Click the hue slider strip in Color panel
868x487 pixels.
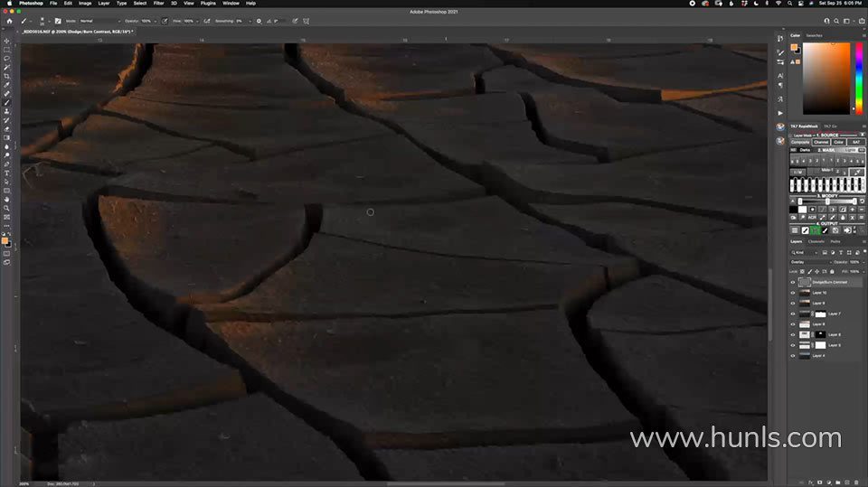(859, 79)
